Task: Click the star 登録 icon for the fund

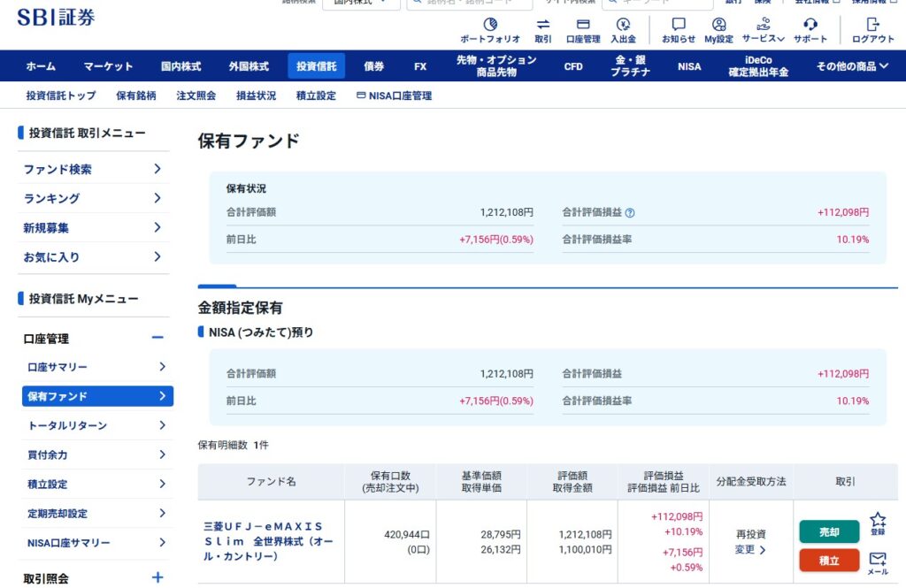Action: 877,519
